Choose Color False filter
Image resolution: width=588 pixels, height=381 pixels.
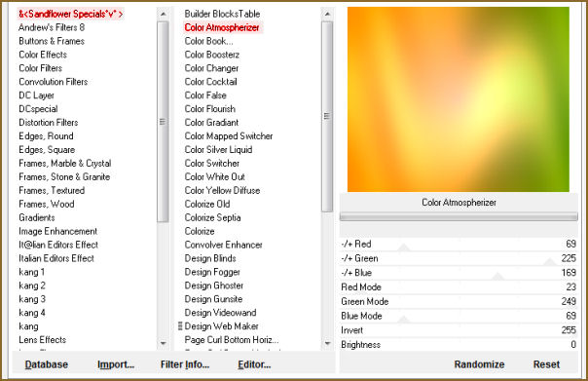(205, 95)
